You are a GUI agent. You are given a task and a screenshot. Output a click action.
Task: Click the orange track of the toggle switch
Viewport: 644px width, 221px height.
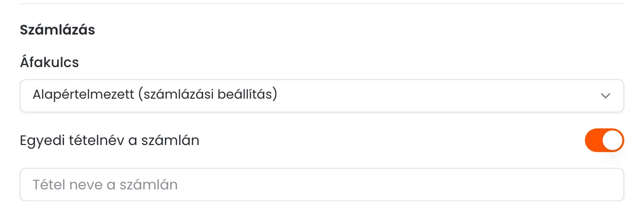(594, 141)
